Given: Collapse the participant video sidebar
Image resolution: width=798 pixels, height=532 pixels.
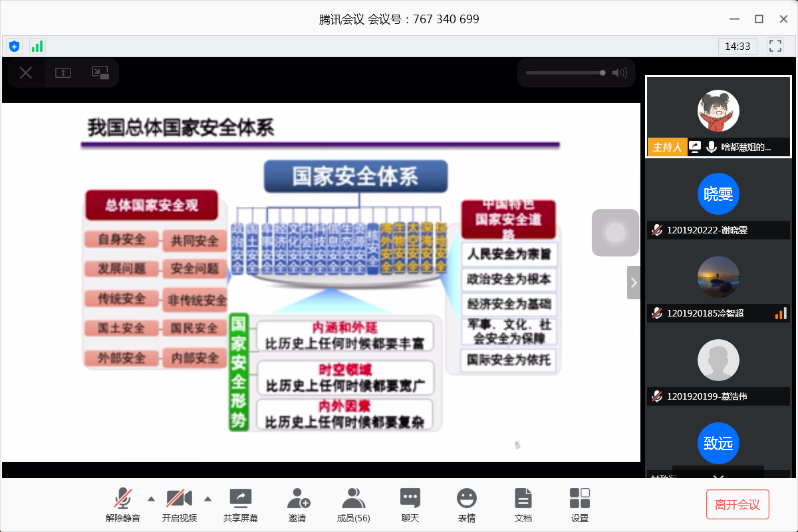Looking at the screenshot, I should (633, 283).
